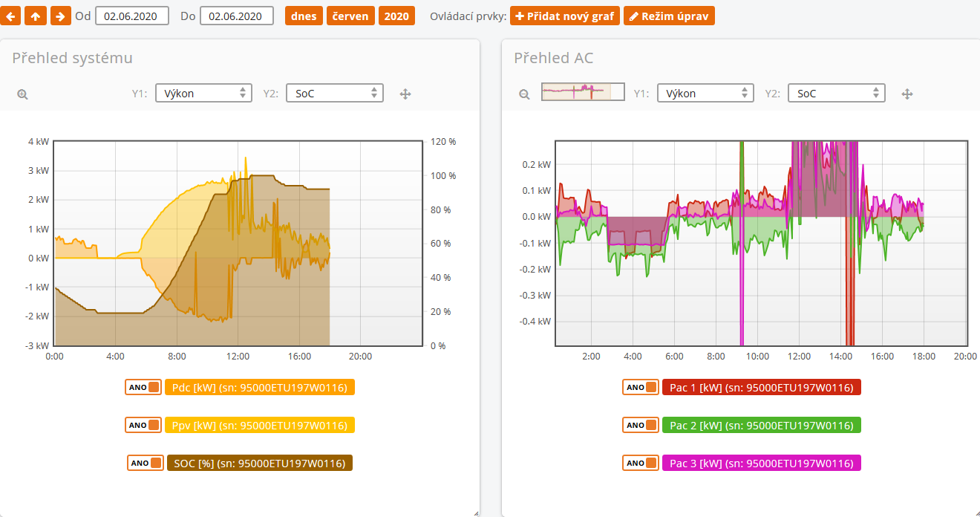Disable the Ppv [kW] series switch
The width and height of the screenshot is (980, 517).
point(143,425)
